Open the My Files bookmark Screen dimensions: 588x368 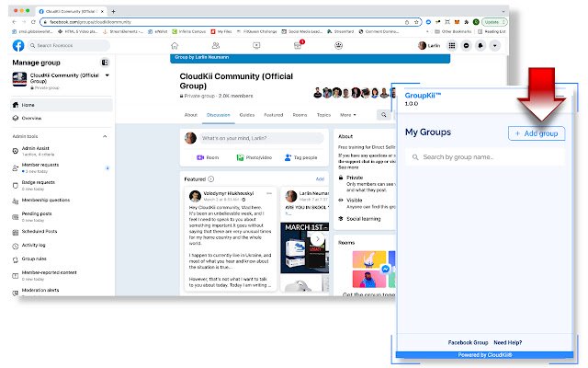point(221,31)
